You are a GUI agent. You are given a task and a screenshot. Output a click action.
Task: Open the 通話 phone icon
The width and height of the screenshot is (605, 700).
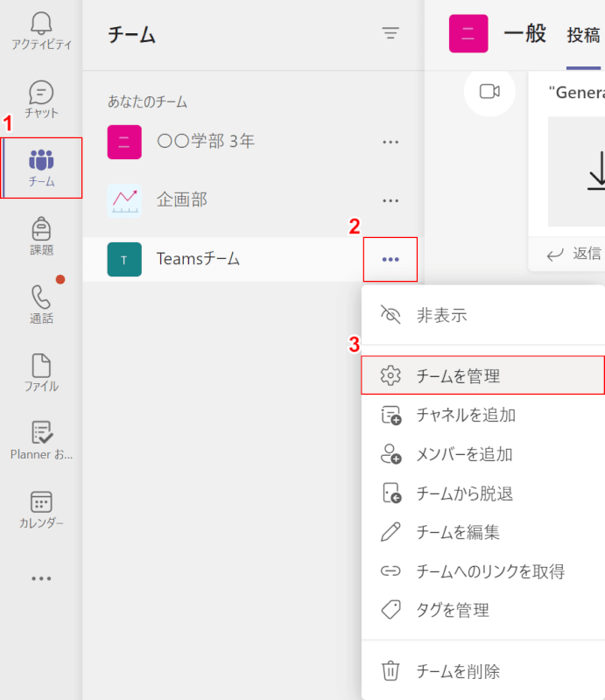pyautogui.click(x=41, y=304)
